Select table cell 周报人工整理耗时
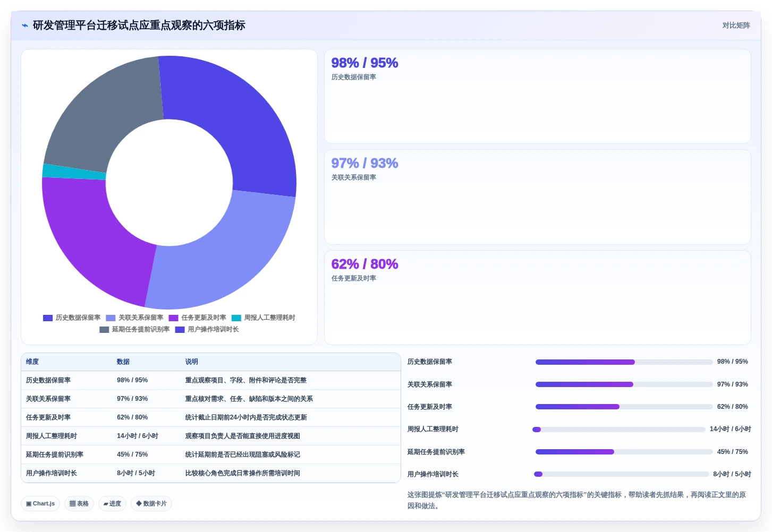Viewport: 772px width, 532px height. pyautogui.click(x=52, y=436)
